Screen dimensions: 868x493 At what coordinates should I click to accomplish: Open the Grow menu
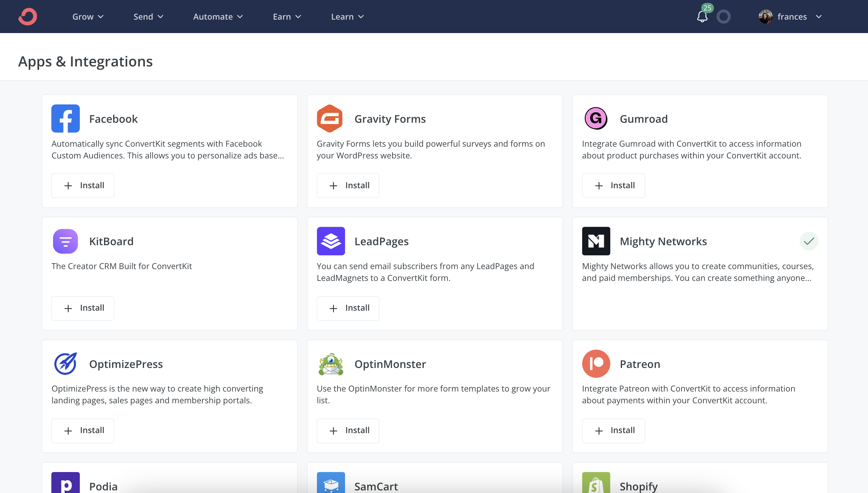[88, 17]
